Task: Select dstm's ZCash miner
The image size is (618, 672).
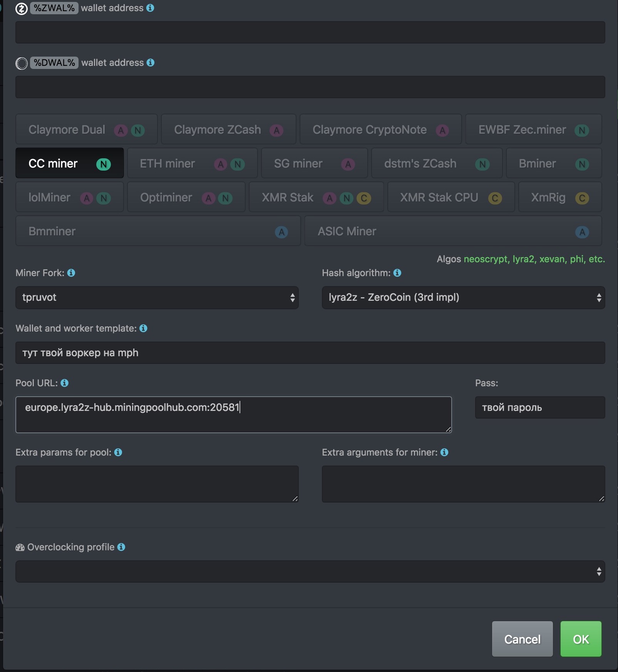Action: pyautogui.click(x=437, y=163)
